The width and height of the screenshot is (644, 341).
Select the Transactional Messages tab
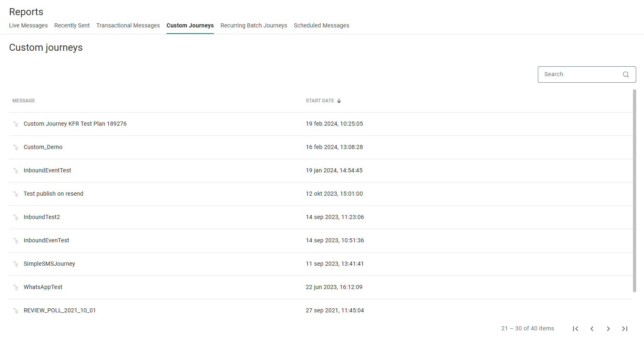(128, 25)
